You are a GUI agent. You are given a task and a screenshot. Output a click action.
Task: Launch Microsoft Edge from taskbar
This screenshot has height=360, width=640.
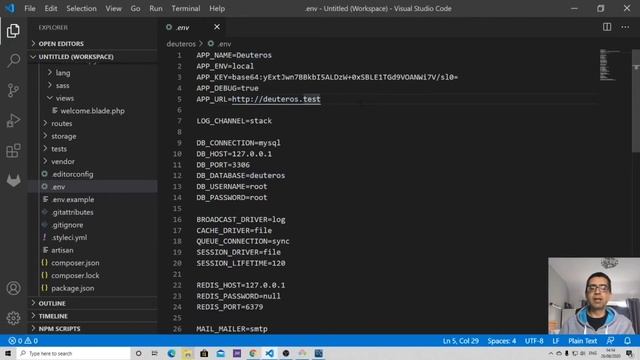click(x=171, y=353)
